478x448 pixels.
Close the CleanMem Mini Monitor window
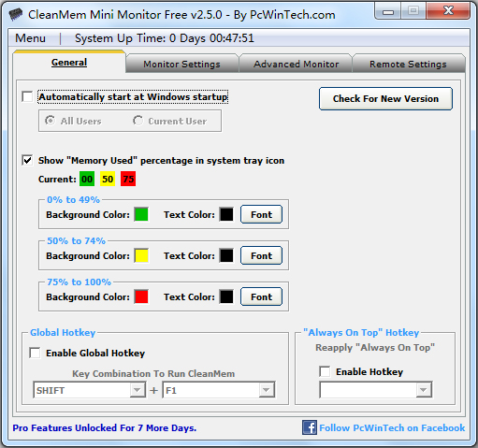coord(448,11)
